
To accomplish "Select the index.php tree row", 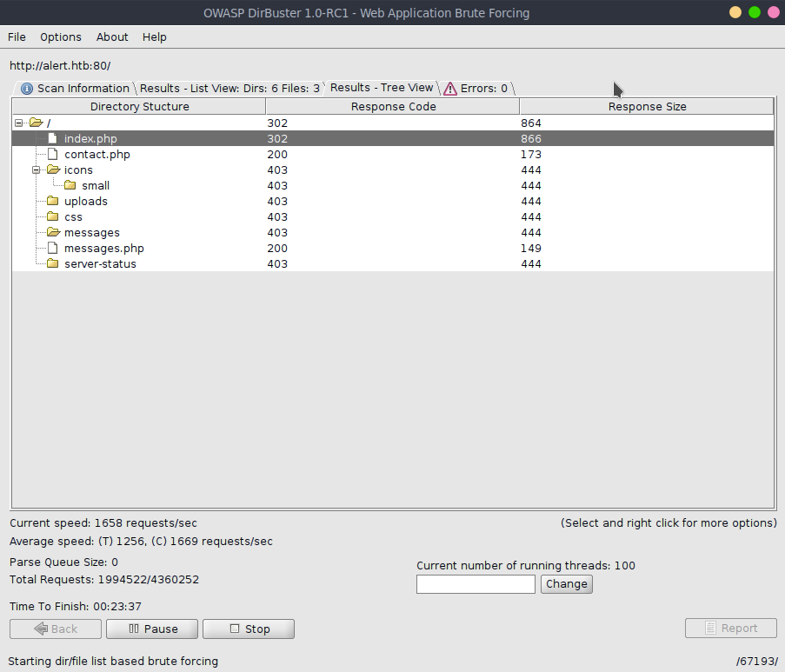I will coord(393,138).
